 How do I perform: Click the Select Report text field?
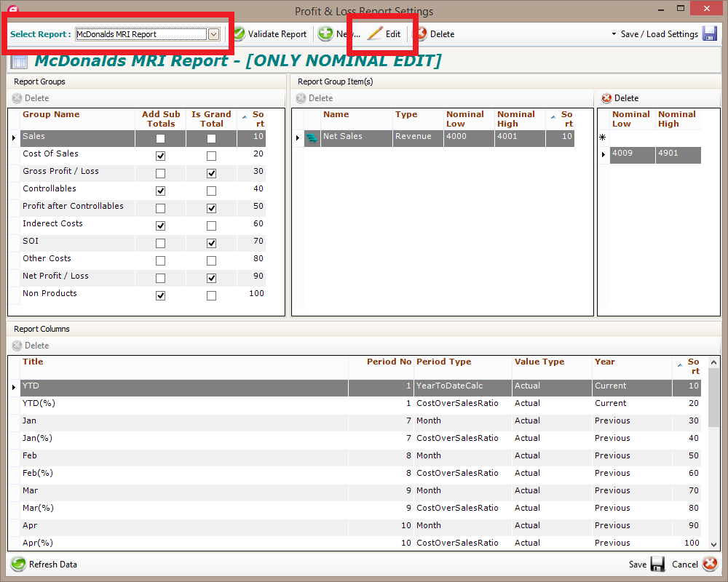click(x=141, y=34)
